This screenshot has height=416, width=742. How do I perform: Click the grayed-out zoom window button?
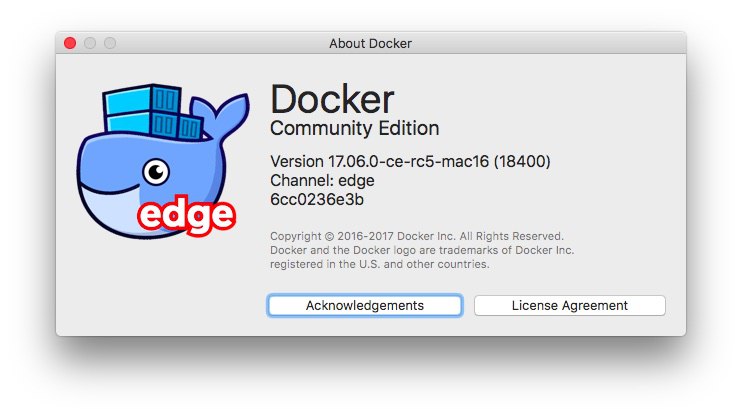(110, 43)
